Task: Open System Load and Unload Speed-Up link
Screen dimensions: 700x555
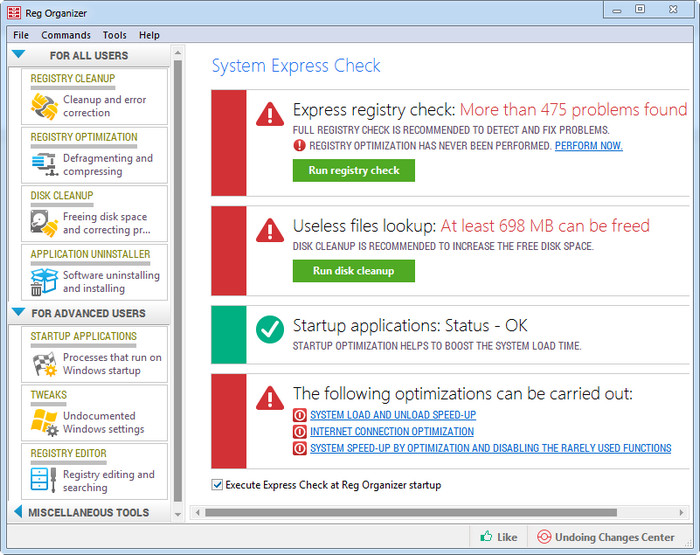Action: [393, 415]
